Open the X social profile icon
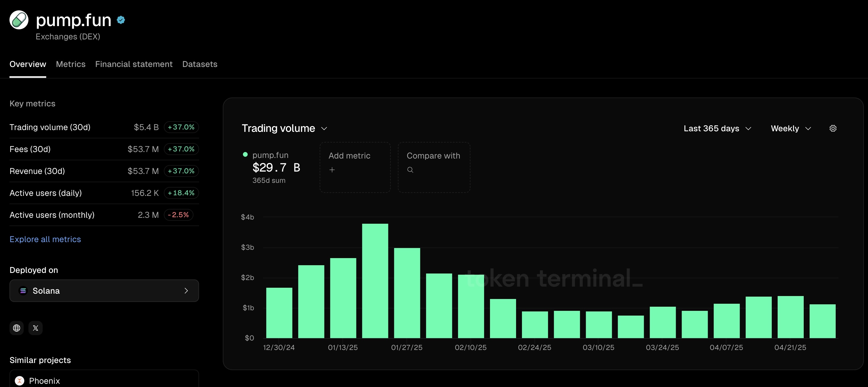 (x=35, y=328)
